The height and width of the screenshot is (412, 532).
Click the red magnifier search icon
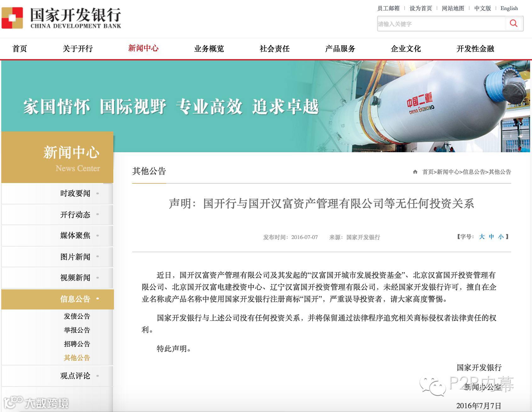coord(514,23)
